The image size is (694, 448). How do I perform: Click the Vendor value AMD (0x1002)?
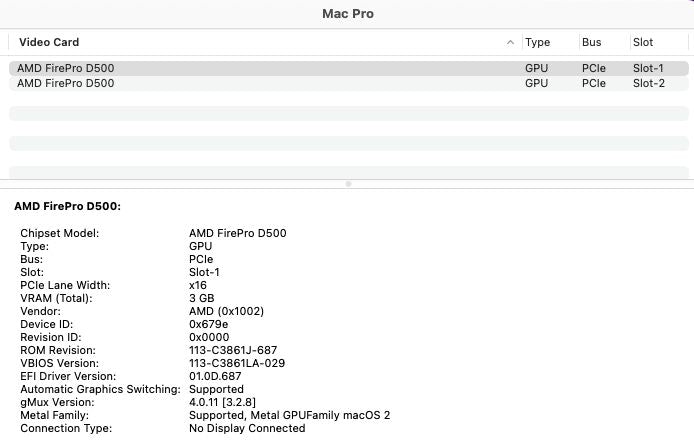point(226,311)
